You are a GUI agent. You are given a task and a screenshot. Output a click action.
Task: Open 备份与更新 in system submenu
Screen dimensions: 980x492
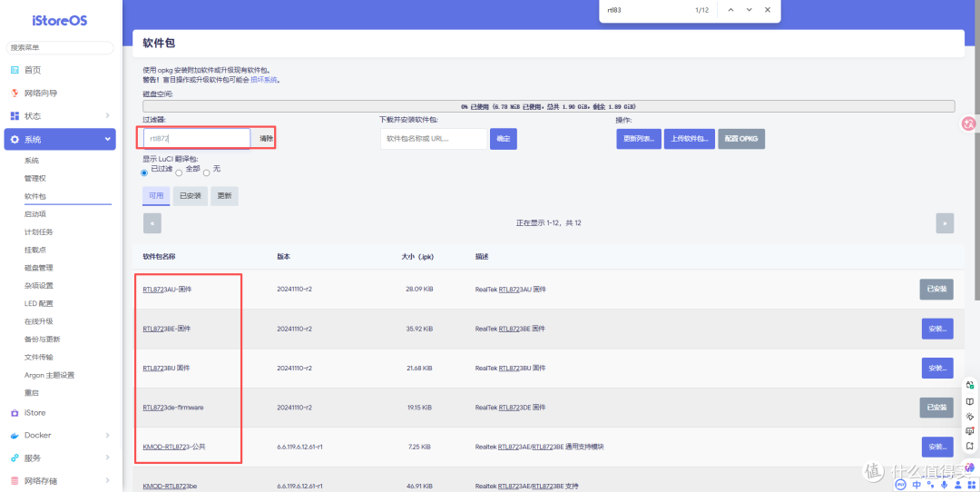(x=43, y=339)
